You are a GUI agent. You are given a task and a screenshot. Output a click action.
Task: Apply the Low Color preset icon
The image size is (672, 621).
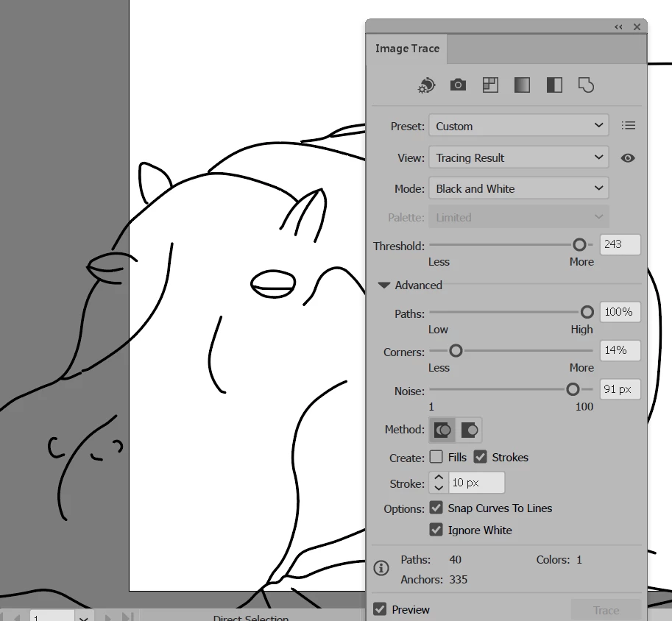490,85
